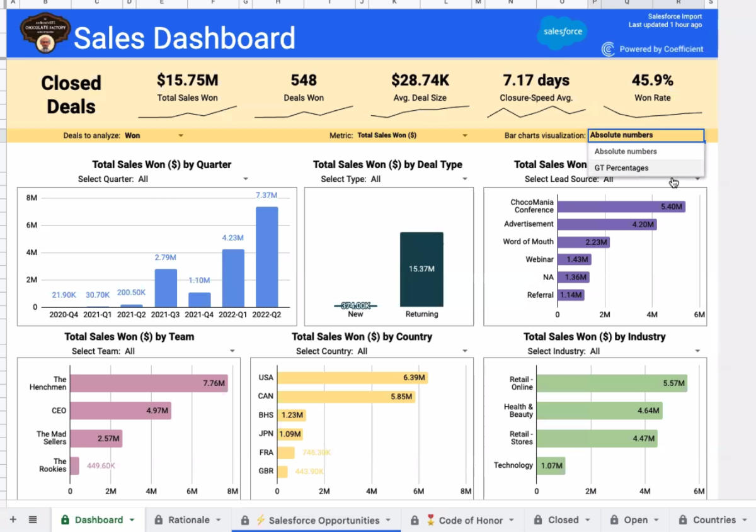Open the Select Team dropdown
The image size is (756, 532).
pyautogui.click(x=232, y=351)
